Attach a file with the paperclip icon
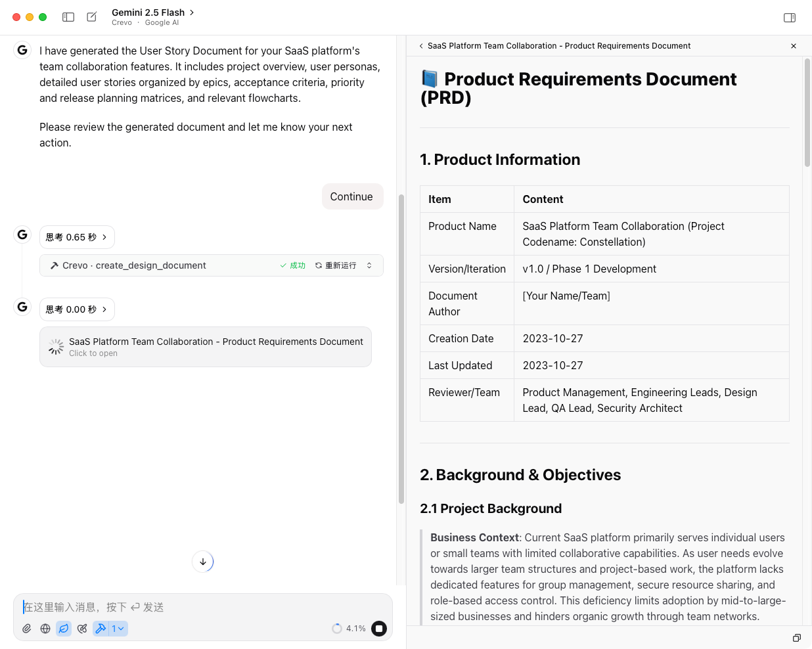812x649 pixels. point(27,629)
